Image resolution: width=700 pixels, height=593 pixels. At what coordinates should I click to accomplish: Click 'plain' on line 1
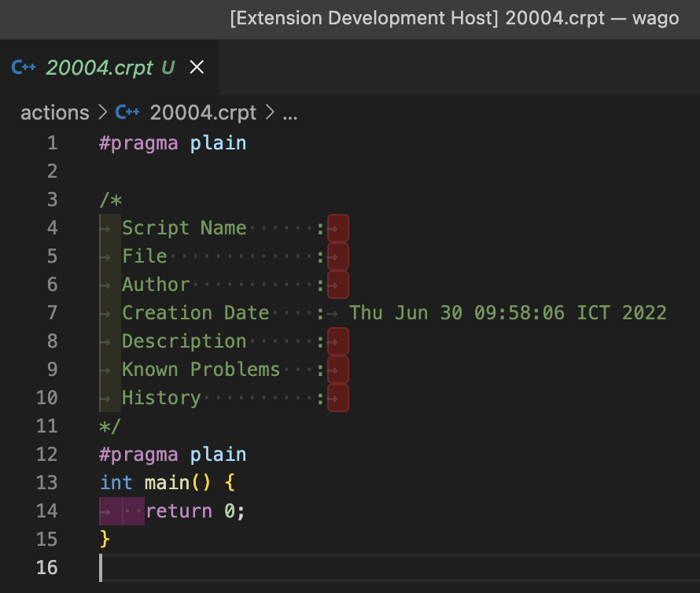click(x=219, y=143)
